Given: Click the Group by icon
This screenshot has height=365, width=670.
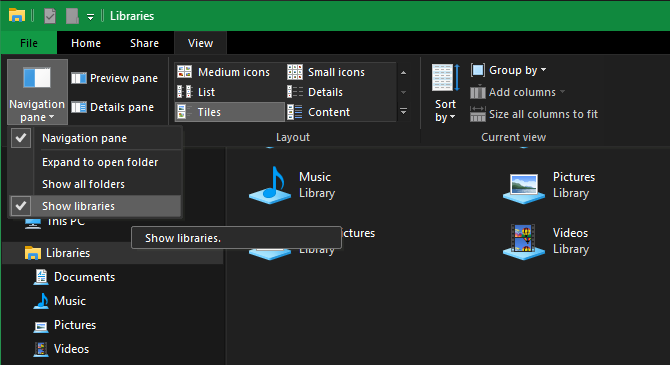Looking at the screenshot, I should tap(478, 70).
